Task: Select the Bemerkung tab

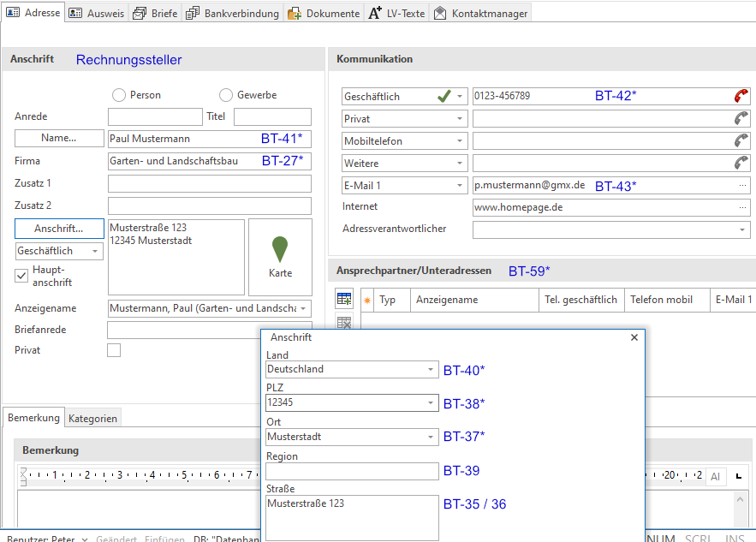Action: 33,418
